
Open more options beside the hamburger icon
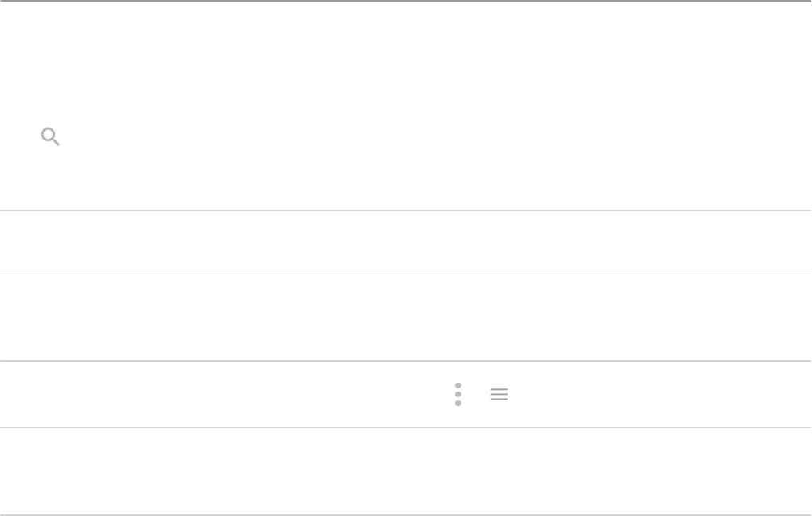click(458, 394)
